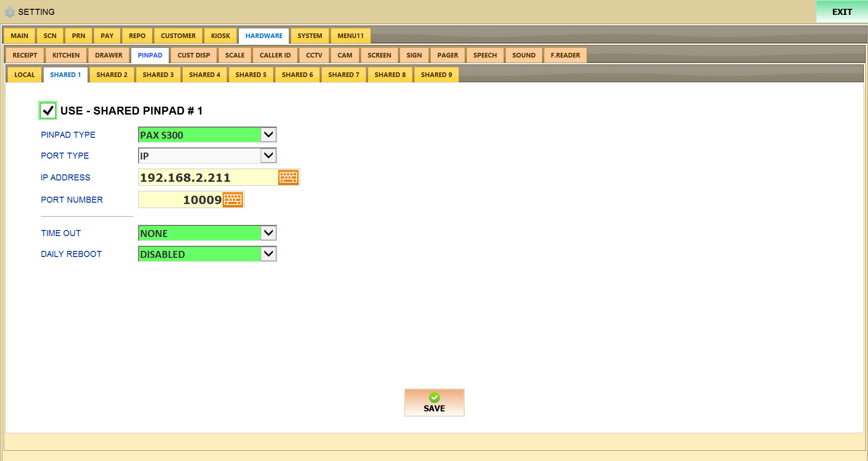Open the RECEIPT hardware tab
This screenshot has width=868, height=461.
click(25, 55)
